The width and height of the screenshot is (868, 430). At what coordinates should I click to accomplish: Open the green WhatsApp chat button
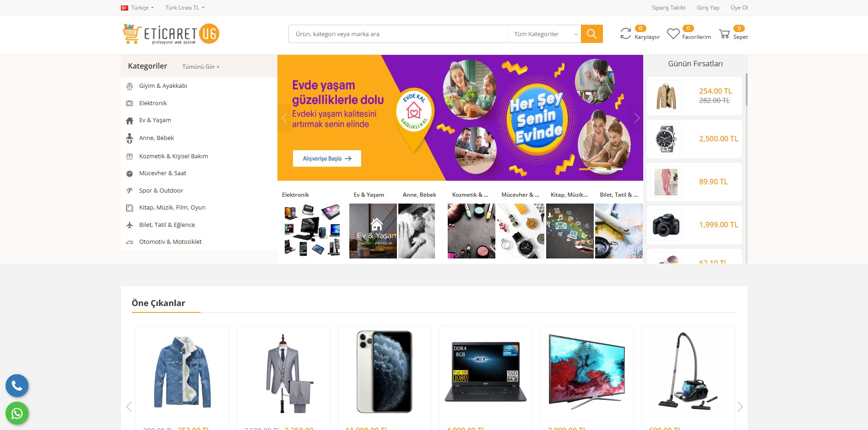click(17, 413)
